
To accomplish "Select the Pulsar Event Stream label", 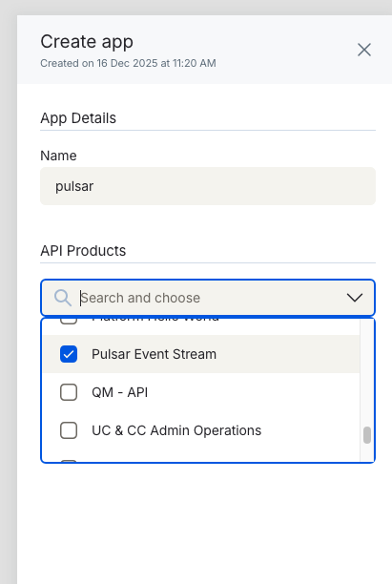I will point(154,354).
